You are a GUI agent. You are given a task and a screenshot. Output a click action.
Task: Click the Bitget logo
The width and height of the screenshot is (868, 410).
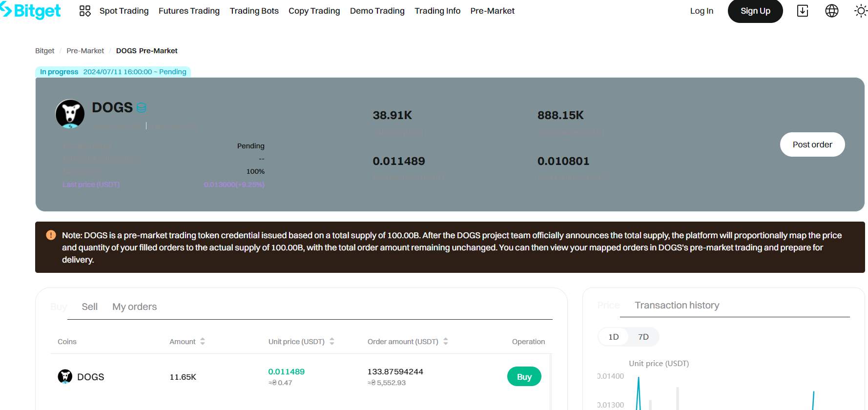pyautogui.click(x=30, y=10)
